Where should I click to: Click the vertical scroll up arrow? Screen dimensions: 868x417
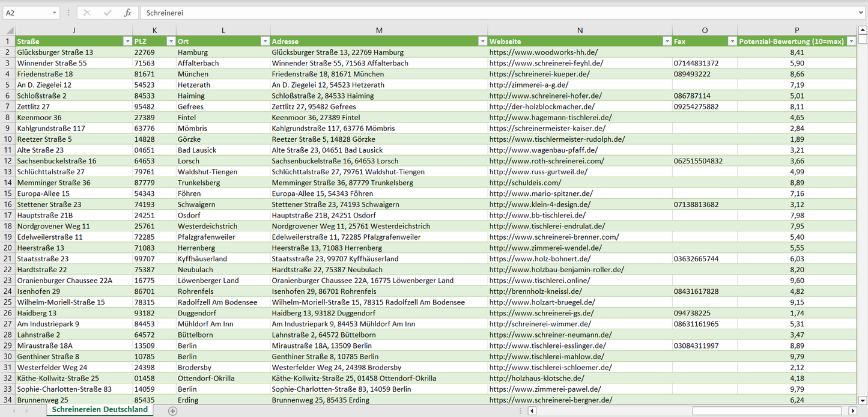pos(863,30)
